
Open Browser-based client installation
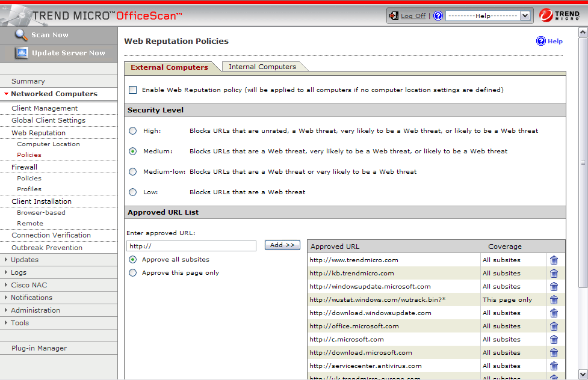click(x=41, y=212)
